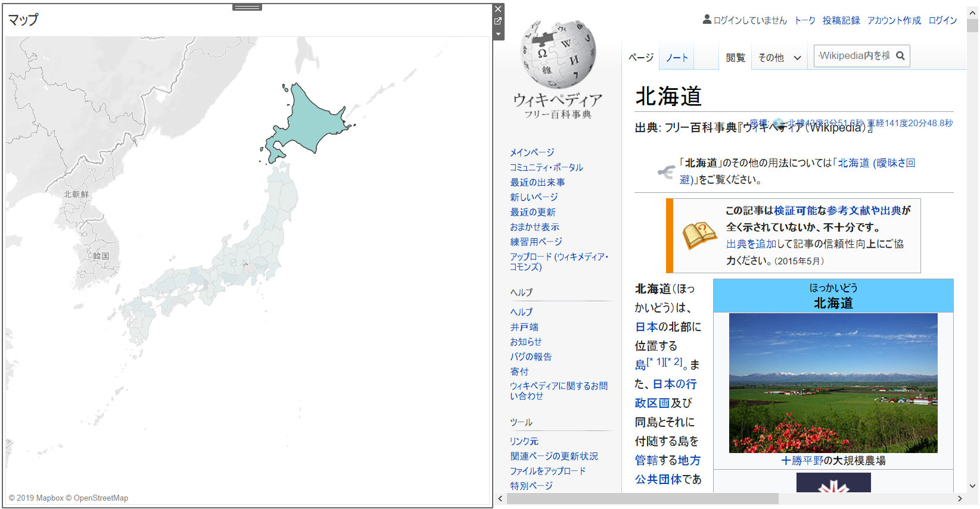This screenshot has height=509, width=980.
Task: Click the vertical scrollbar down arrow
Action: click(972, 486)
